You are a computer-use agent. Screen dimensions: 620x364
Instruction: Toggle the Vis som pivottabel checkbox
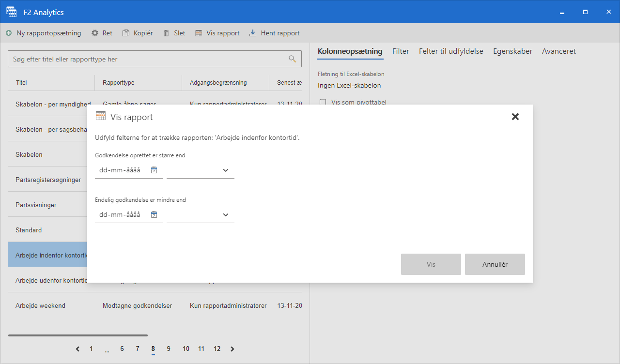[x=323, y=102]
